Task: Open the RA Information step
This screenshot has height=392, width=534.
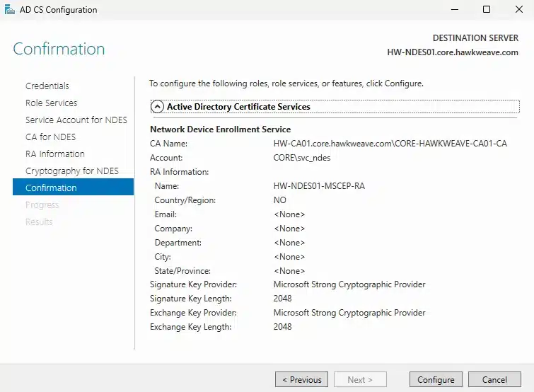Action: pos(55,154)
